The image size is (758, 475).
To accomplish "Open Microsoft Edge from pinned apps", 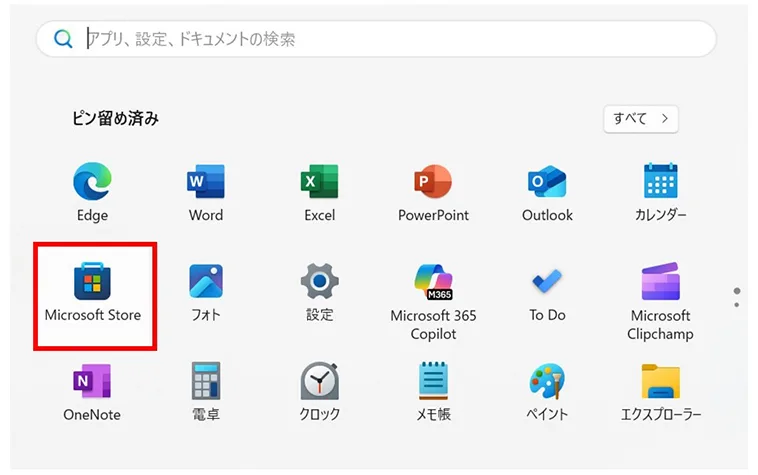I will pos(92,183).
